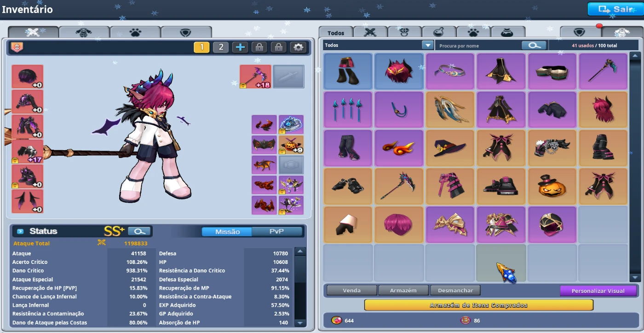Activate equipment preset 2

(221, 47)
